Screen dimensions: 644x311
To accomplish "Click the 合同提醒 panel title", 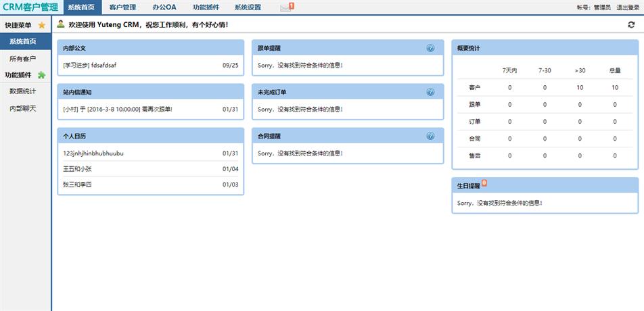I will point(269,136).
